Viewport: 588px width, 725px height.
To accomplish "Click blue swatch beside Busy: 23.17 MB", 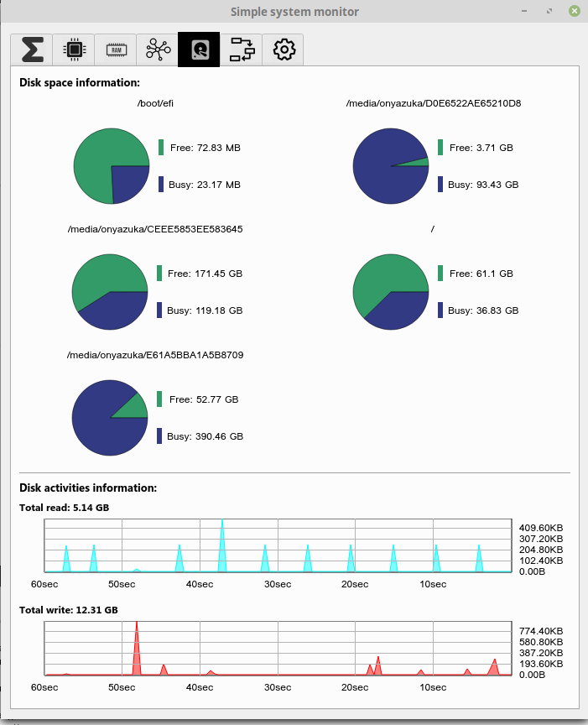I will 161,184.
